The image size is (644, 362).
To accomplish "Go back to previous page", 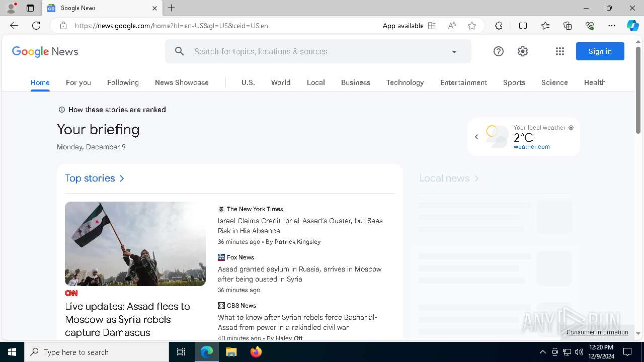I will point(14,26).
